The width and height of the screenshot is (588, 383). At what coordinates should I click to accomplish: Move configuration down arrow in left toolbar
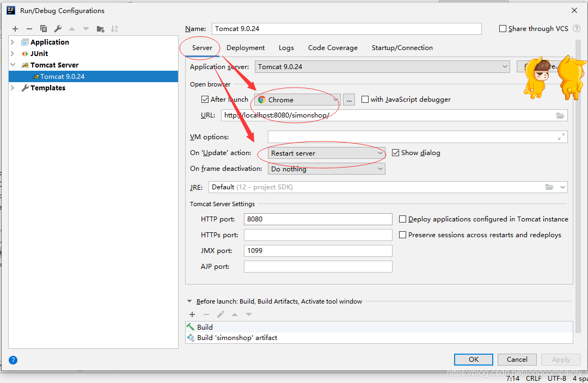pyautogui.click(x=86, y=29)
